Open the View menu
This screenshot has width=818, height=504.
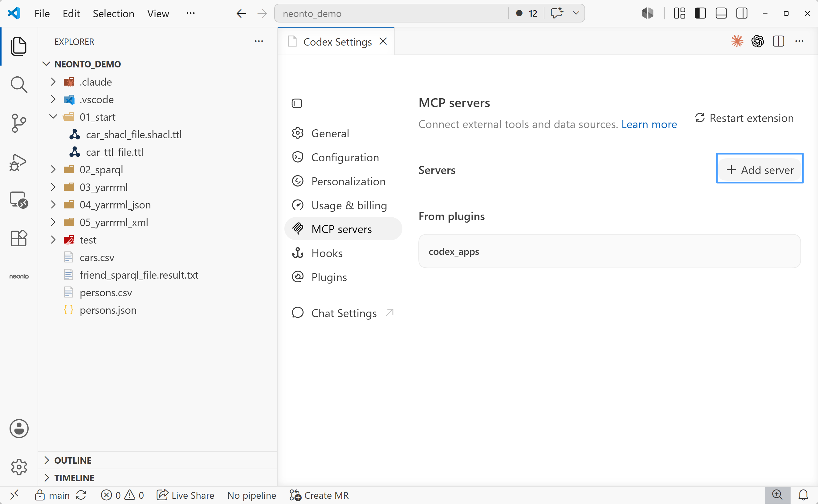tap(158, 13)
